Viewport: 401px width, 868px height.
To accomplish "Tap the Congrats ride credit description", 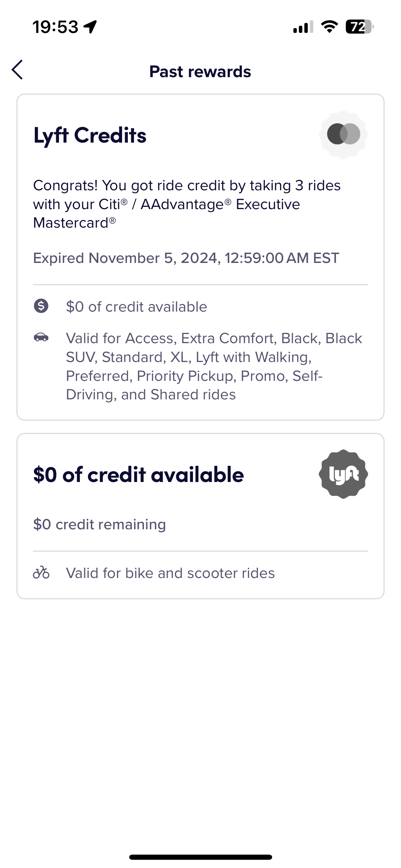I will point(187,204).
